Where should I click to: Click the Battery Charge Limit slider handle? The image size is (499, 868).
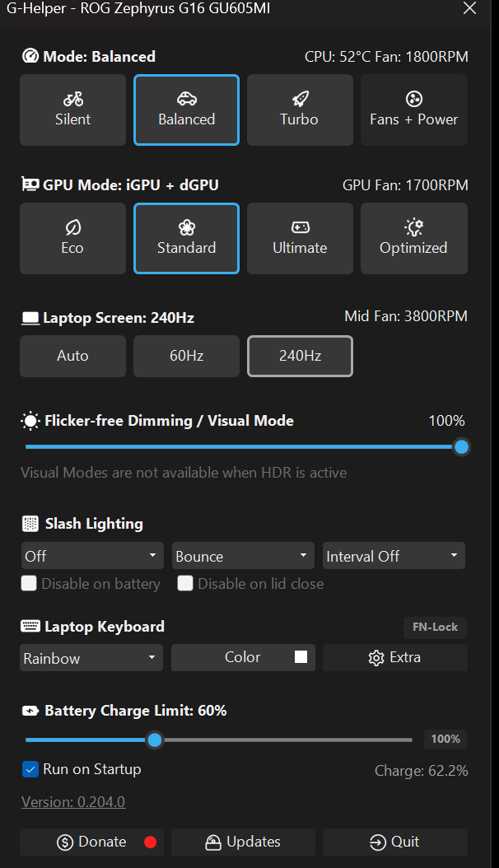click(155, 740)
